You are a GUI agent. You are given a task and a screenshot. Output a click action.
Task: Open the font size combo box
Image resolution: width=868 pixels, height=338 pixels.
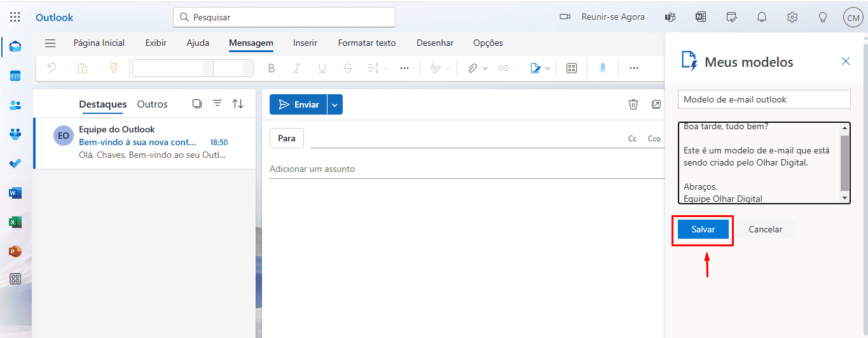tap(233, 68)
